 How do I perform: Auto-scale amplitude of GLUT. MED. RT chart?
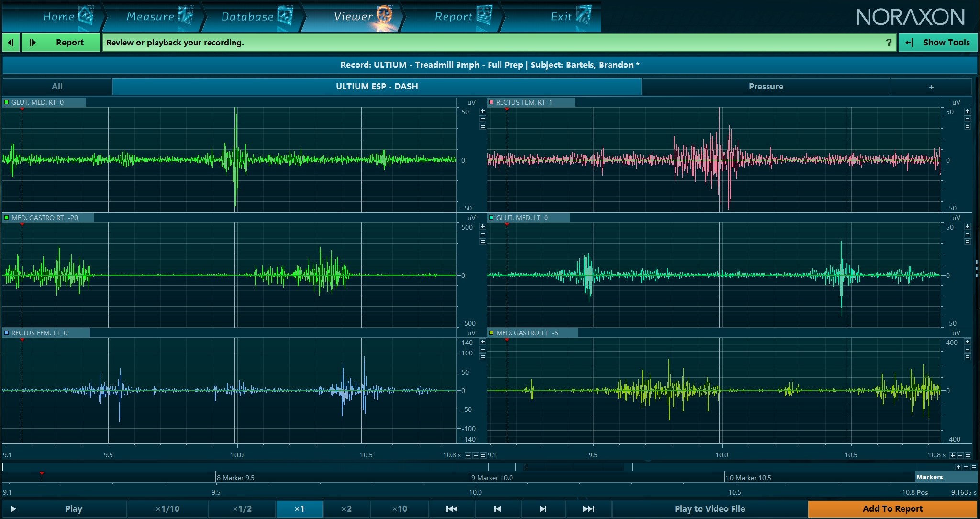483,126
